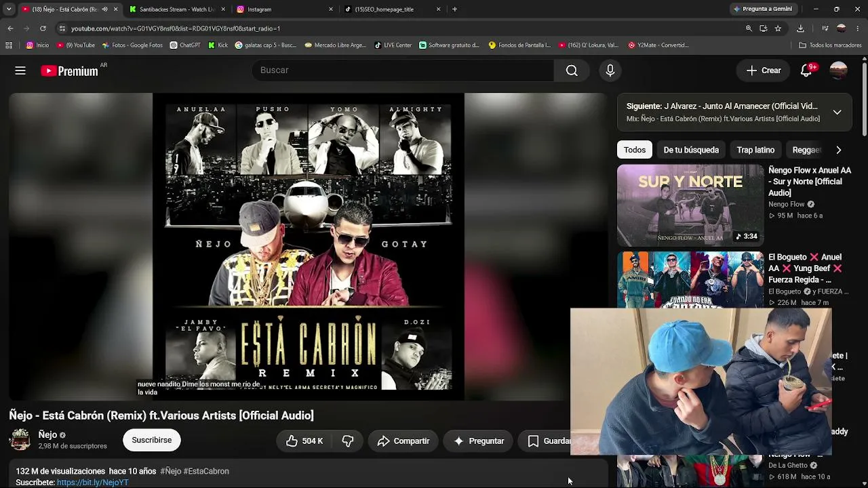This screenshot has height=488, width=868.
Task: Click the search magnifier button
Action: coord(572,70)
